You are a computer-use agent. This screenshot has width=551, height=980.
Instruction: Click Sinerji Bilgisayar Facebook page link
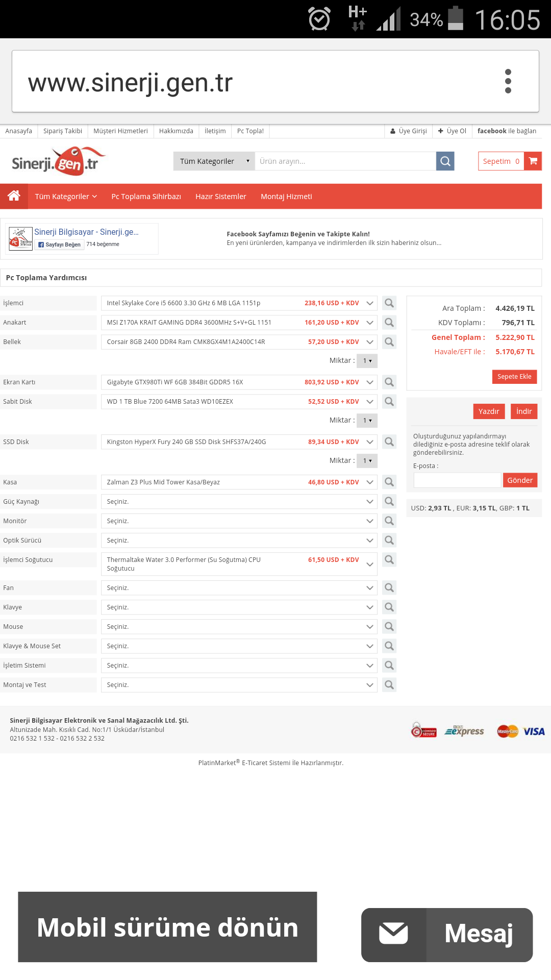coord(87,232)
